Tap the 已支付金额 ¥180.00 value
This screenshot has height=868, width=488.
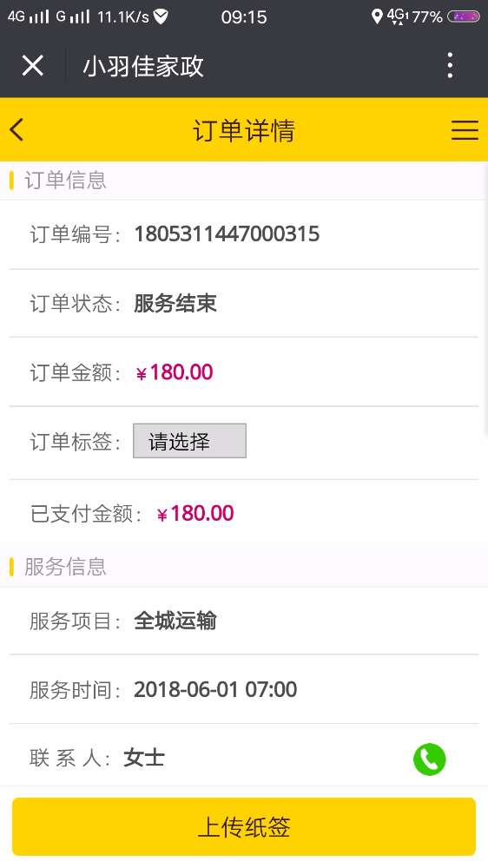click(x=195, y=514)
